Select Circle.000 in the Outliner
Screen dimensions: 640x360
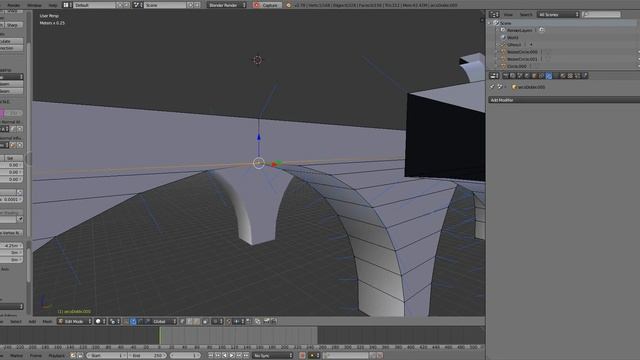[x=516, y=66]
